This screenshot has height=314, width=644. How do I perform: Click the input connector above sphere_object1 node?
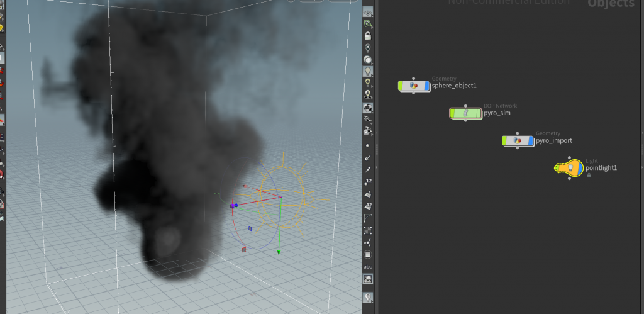414,78
